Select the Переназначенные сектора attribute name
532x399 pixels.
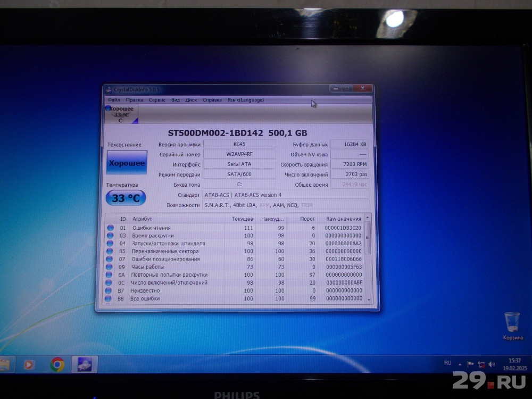165,251
